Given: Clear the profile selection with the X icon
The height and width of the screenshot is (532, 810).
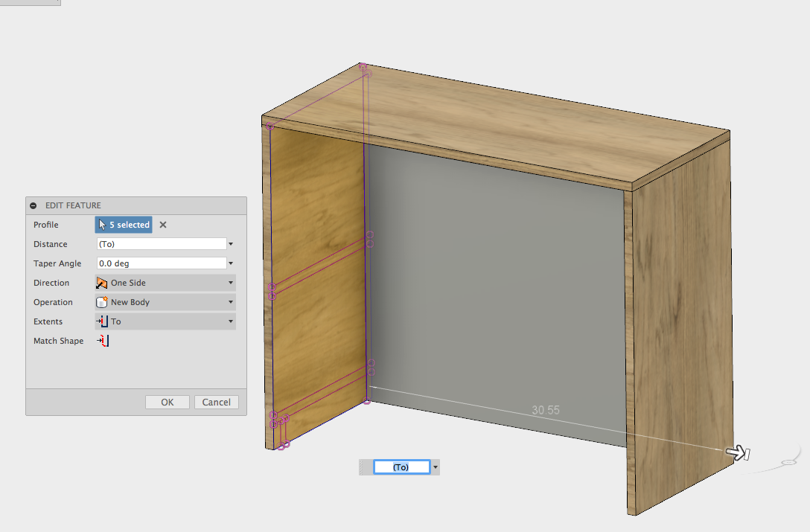Looking at the screenshot, I should pyautogui.click(x=162, y=224).
